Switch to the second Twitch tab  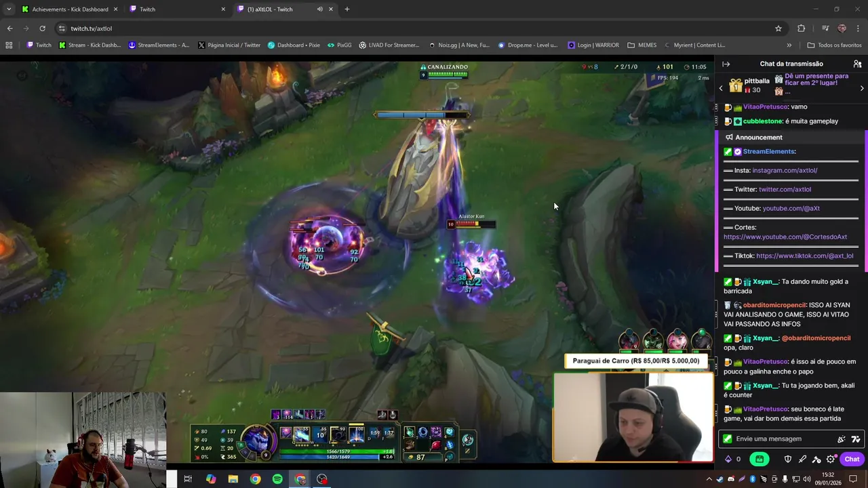click(177, 9)
